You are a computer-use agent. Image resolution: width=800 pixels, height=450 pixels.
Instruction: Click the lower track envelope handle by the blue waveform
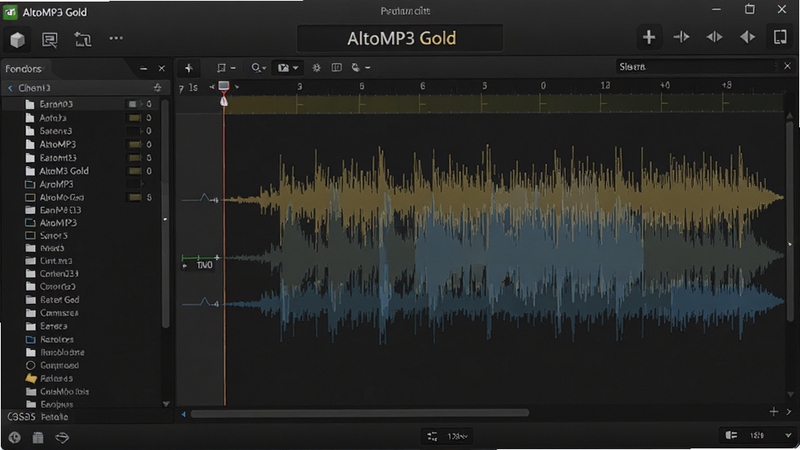[x=205, y=303]
